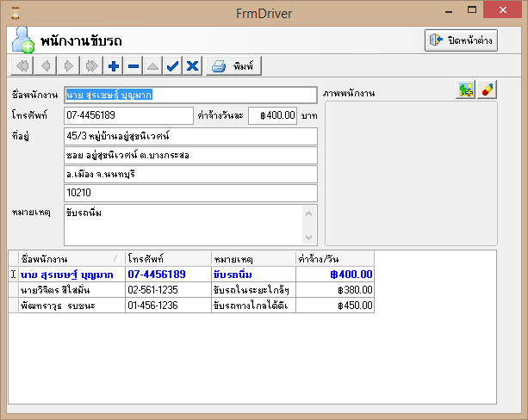The height and width of the screenshot is (420, 528).
Task: Jump to last record button
Action: (91, 65)
